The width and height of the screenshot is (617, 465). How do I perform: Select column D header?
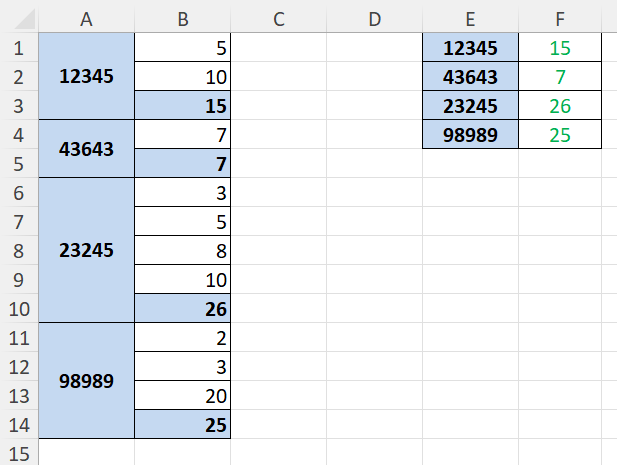[x=375, y=19]
